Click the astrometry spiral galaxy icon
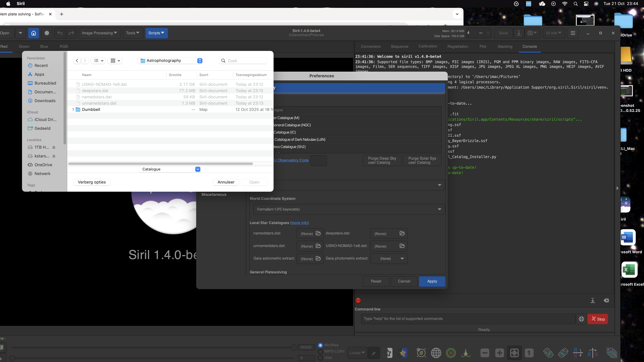The height and width of the screenshot is (362, 644). point(421,353)
